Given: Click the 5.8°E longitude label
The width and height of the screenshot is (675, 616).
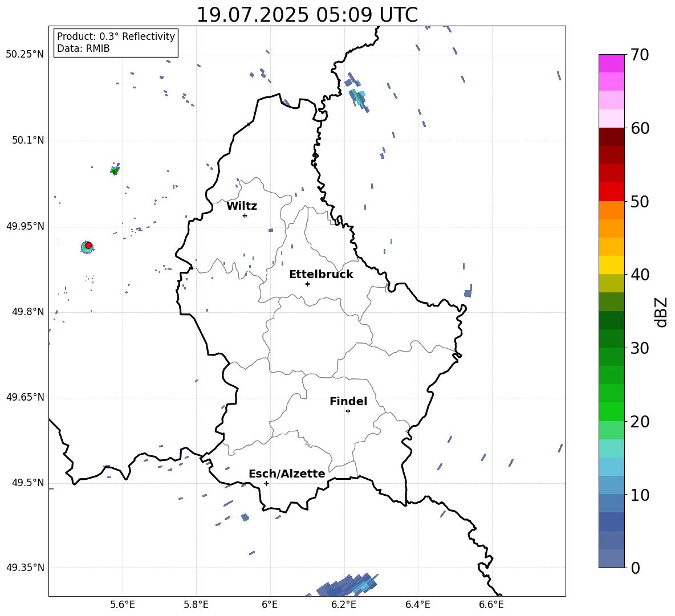Looking at the screenshot, I should point(196,605).
